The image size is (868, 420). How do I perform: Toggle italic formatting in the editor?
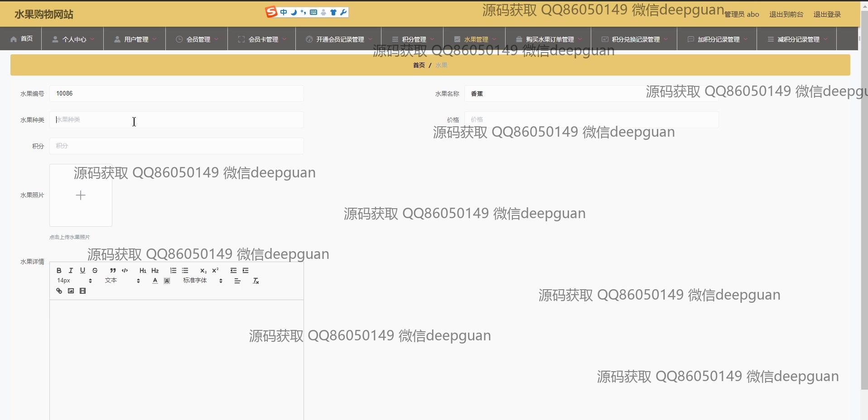click(x=71, y=271)
